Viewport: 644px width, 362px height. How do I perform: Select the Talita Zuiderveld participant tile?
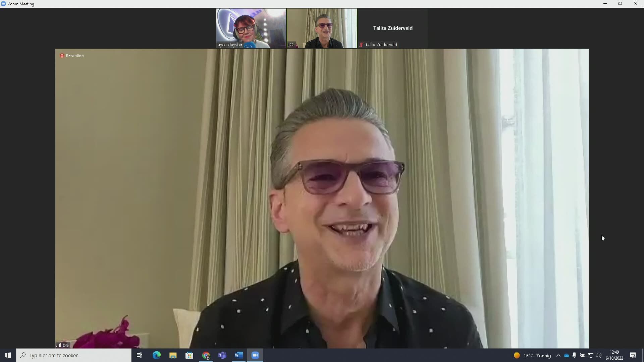coord(392,28)
